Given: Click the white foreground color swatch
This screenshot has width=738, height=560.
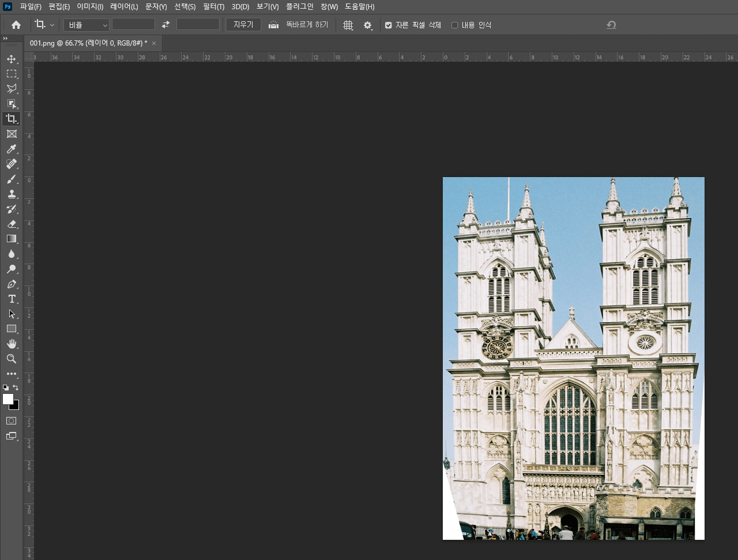Looking at the screenshot, I should (x=7, y=399).
